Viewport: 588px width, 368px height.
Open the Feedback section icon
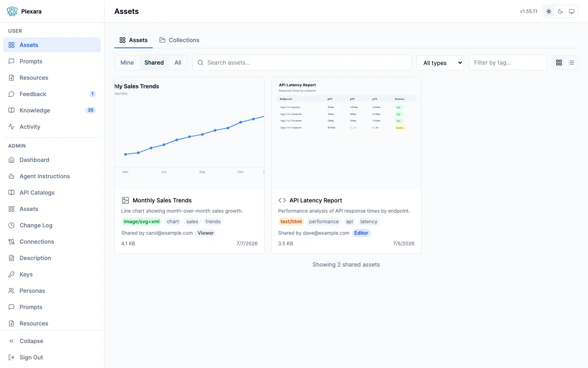pyautogui.click(x=11, y=94)
